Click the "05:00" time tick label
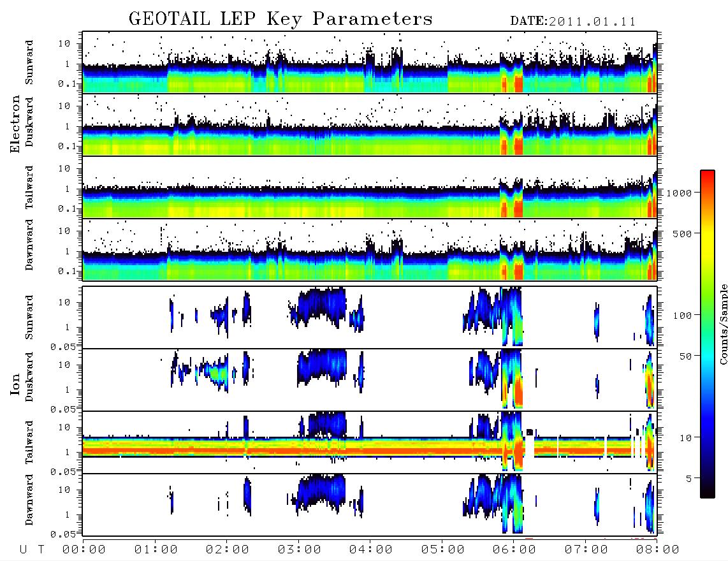Image resolution: width=728 pixels, height=561 pixels. (x=443, y=550)
